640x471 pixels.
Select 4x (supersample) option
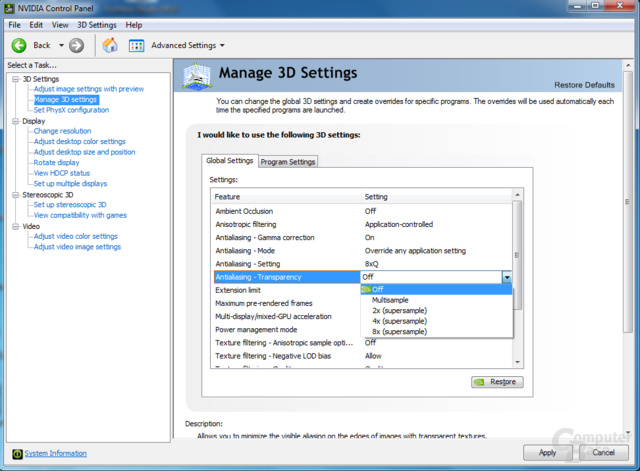[399, 321]
